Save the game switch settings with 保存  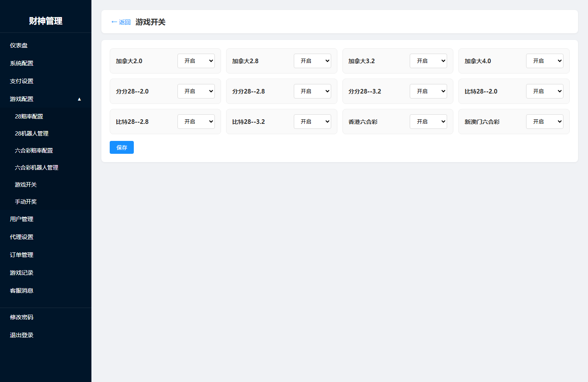click(122, 148)
